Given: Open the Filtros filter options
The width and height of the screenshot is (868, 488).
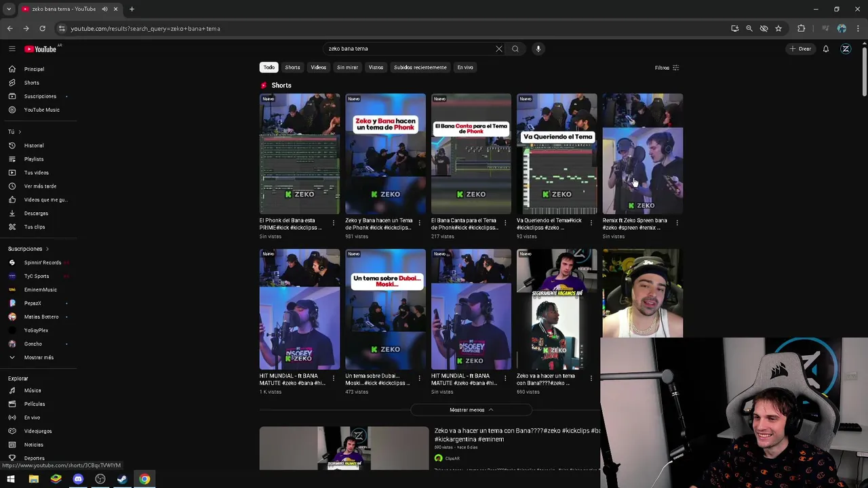Looking at the screenshot, I should point(667,68).
